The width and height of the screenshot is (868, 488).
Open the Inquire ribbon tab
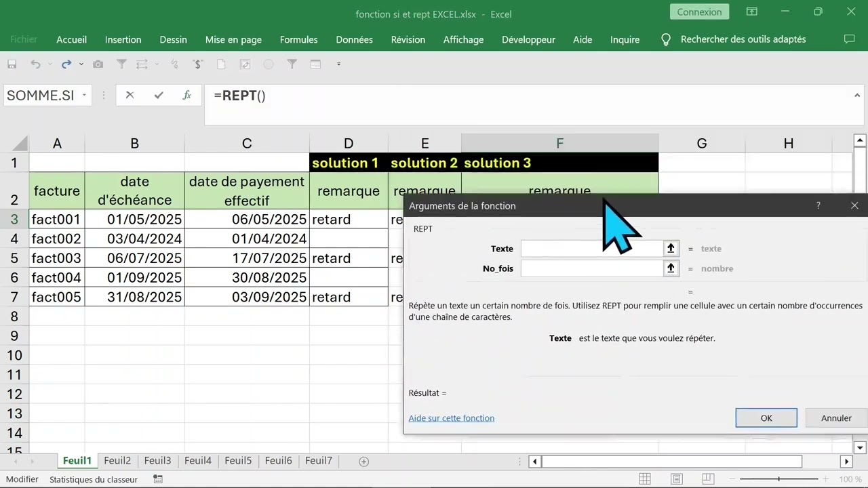(x=625, y=39)
